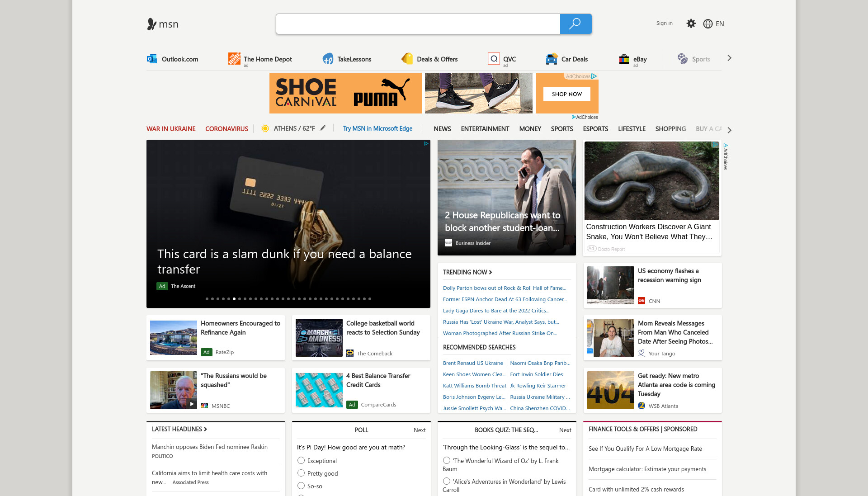This screenshot has width=868, height=496.
Task: Expand the Latest Headlines section
Action: click(179, 429)
